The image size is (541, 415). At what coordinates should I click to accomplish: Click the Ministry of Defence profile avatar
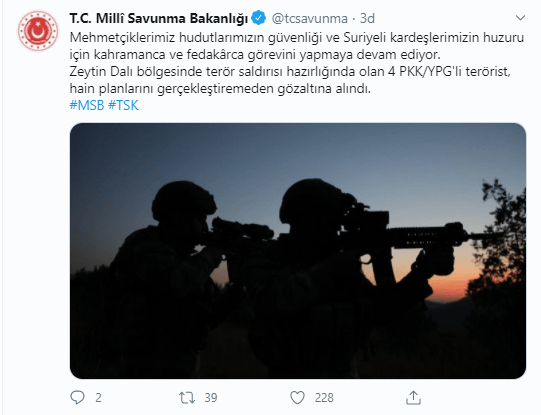click(38, 31)
